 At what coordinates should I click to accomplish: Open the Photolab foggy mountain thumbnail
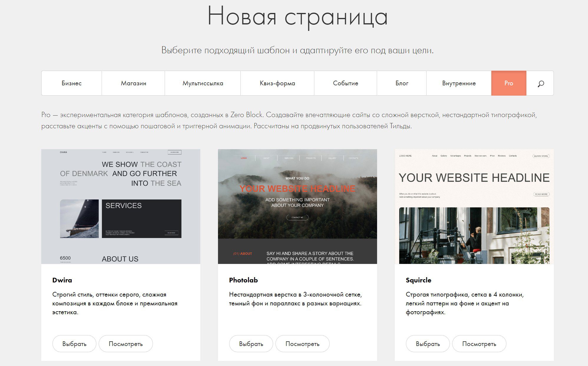click(x=298, y=207)
